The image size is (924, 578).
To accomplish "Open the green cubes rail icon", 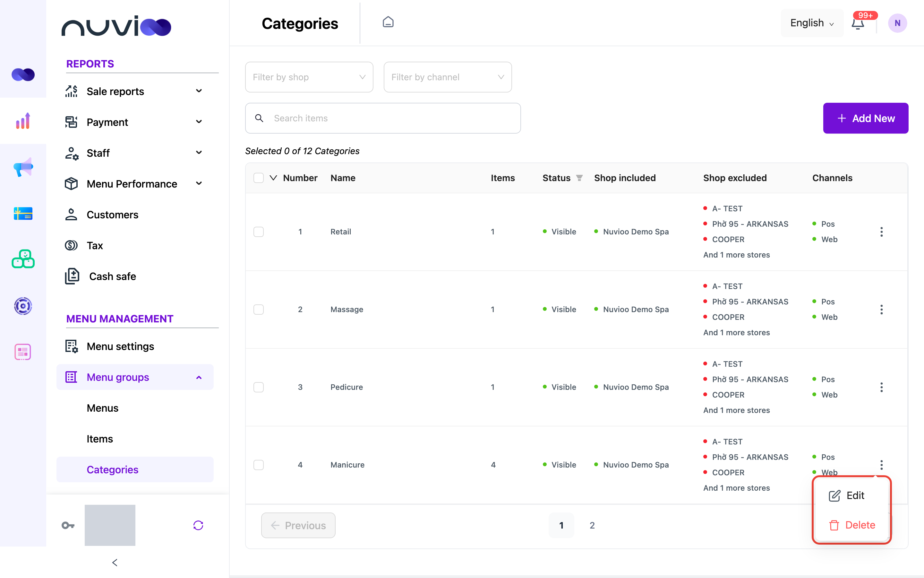I will click(x=23, y=259).
